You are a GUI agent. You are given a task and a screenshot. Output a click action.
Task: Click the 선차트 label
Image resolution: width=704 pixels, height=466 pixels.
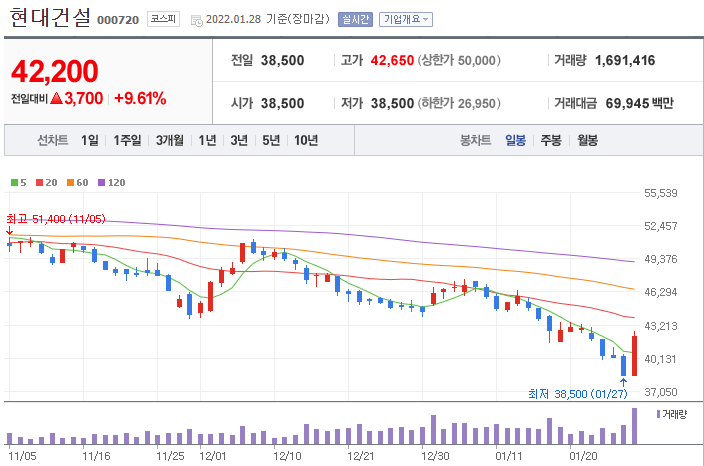click(x=53, y=141)
